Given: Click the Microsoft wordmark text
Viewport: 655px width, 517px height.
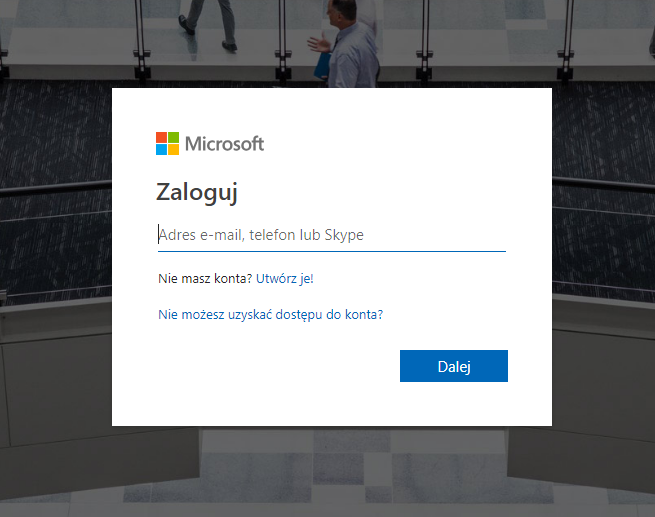Looking at the screenshot, I should point(224,144).
